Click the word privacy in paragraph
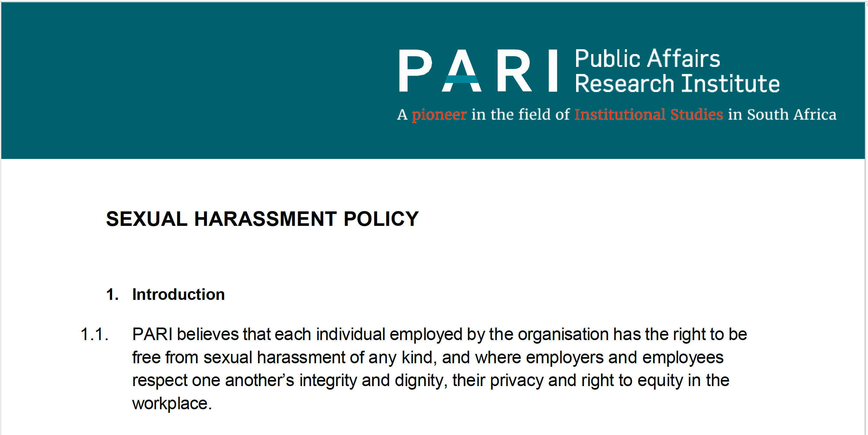This screenshot has width=868, height=435. [517, 380]
